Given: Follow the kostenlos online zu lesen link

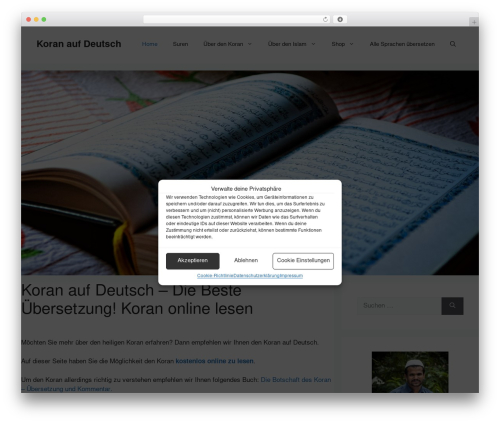Looking at the screenshot, I should click(x=215, y=361).
